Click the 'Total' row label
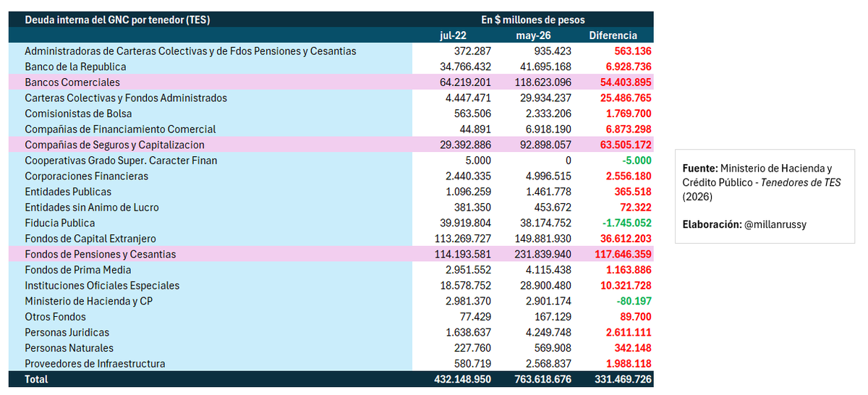The width and height of the screenshot is (868, 395). 36,379
